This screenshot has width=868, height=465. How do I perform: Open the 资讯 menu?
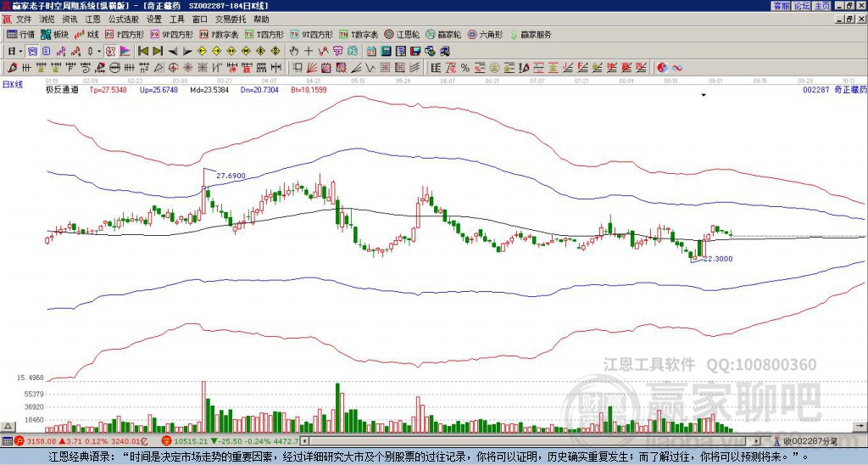click(70, 20)
